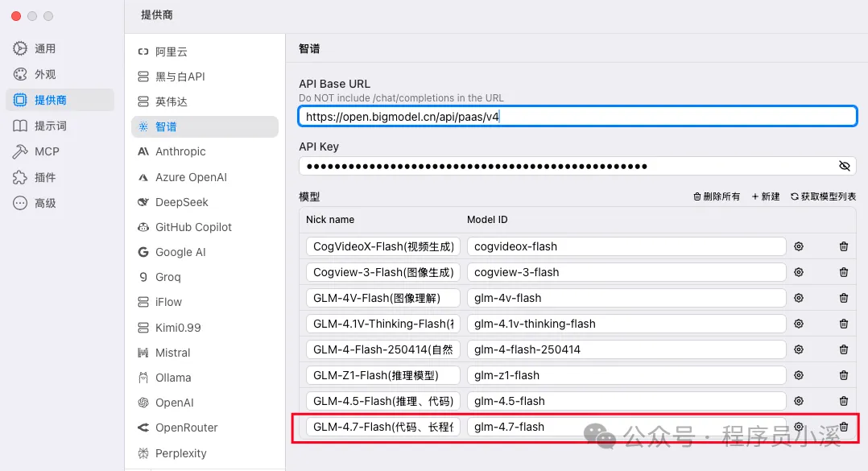Viewport: 868px width, 471px height.
Task: Click 删除所有 delete all models button
Action: (717, 196)
